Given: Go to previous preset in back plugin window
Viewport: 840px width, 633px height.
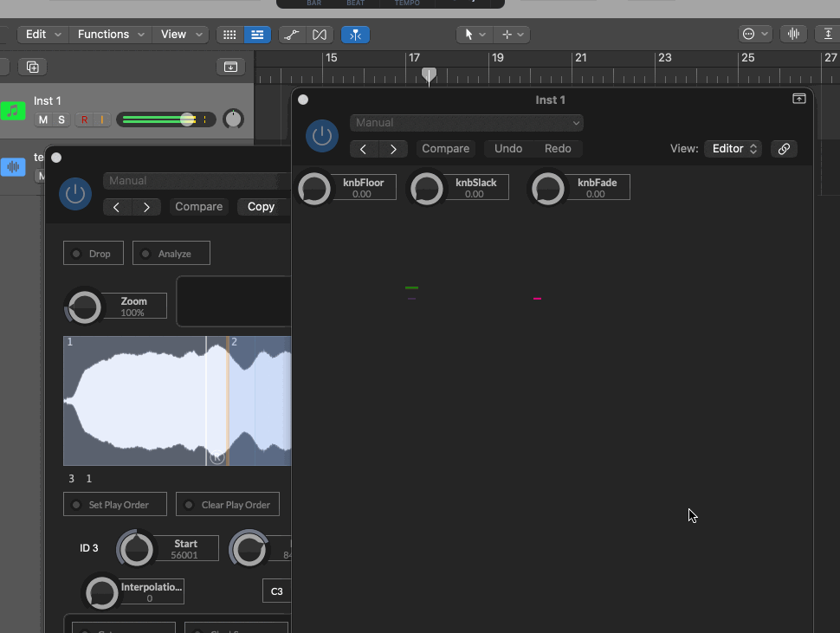Looking at the screenshot, I should click(x=117, y=207).
